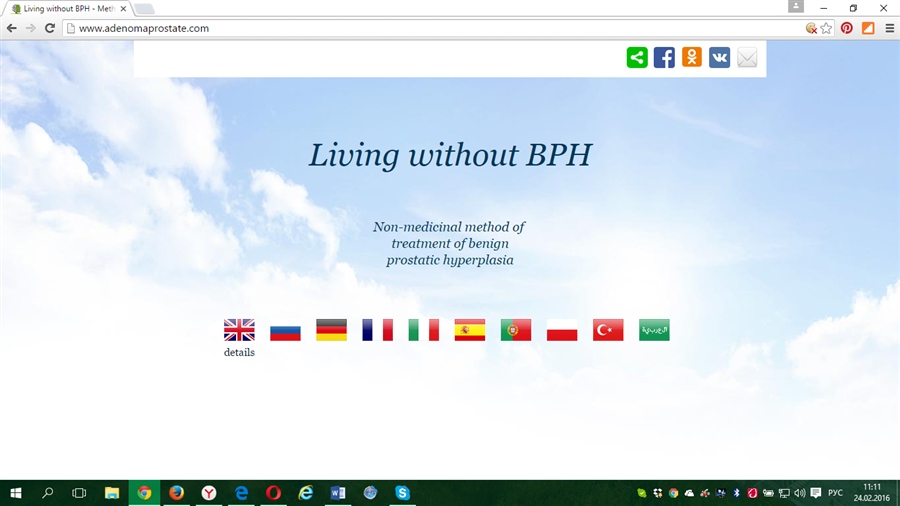Send page by email envelope icon

click(x=747, y=58)
